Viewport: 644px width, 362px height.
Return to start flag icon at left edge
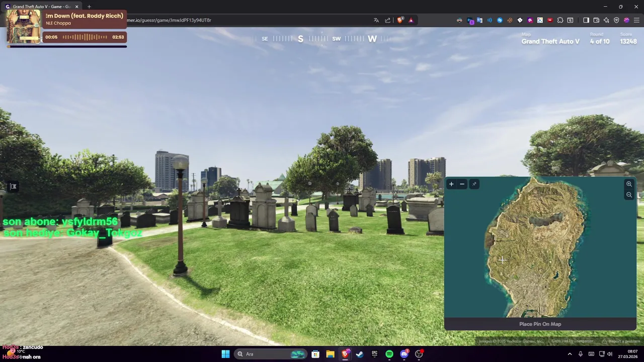click(x=13, y=187)
